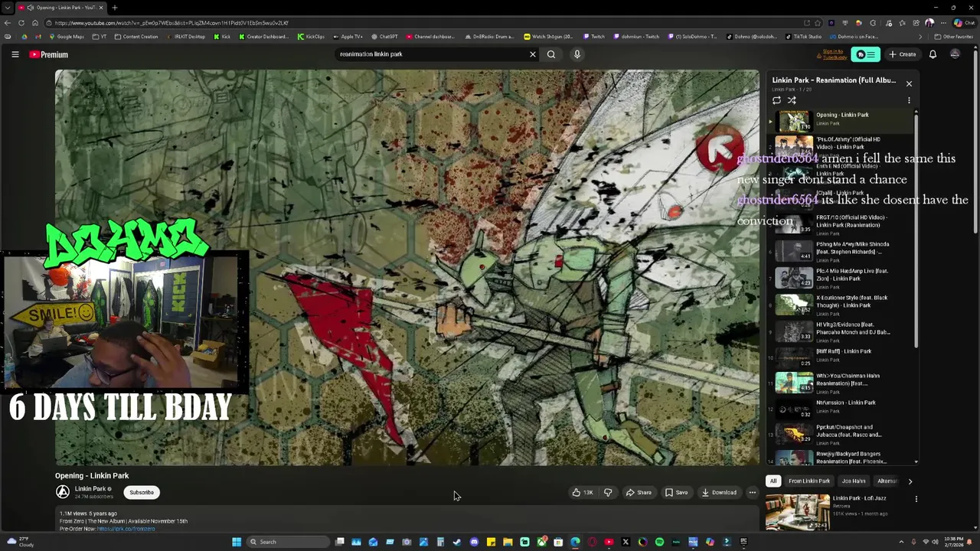Open 'Kick' bookmark
This screenshot has width=980, height=551.
coord(222,37)
